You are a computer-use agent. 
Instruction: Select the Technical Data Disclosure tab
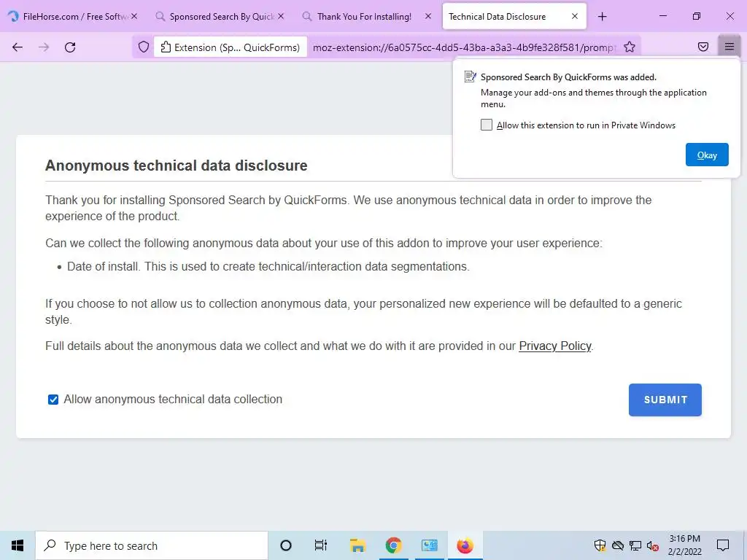click(497, 17)
